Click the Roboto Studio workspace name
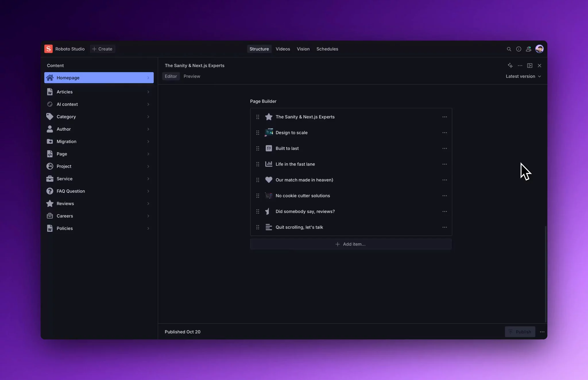The width and height of the screenshot is (588, 380). pyautogui.click(x=70, y=49)
